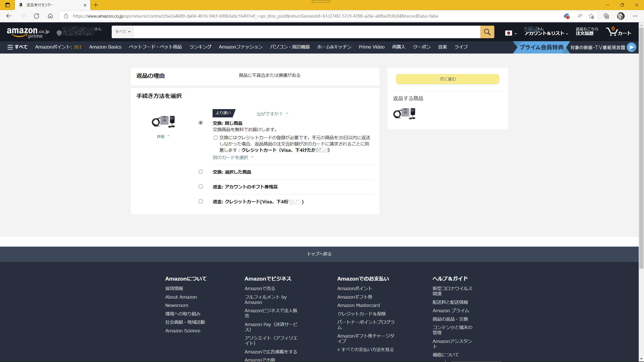This screenshot has height=362, width=644.
Task: Click the orange search magnifier button
Action: pos(487,32)
